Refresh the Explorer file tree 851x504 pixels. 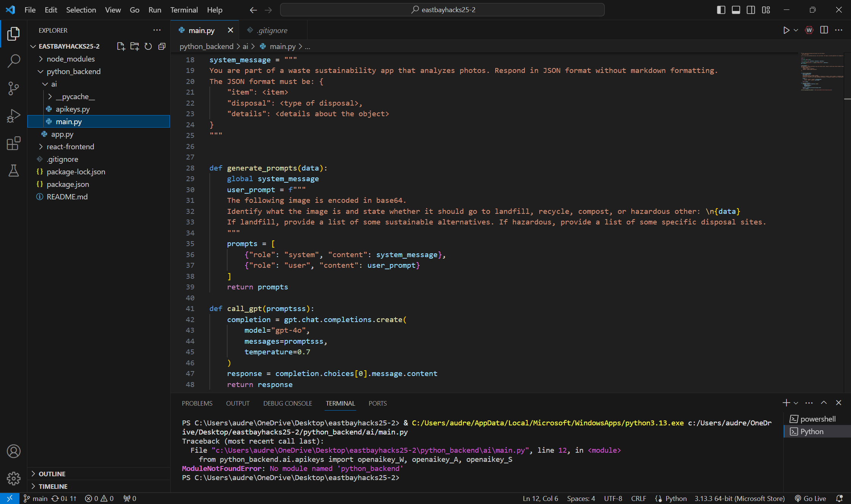click(x=148, y=46)
